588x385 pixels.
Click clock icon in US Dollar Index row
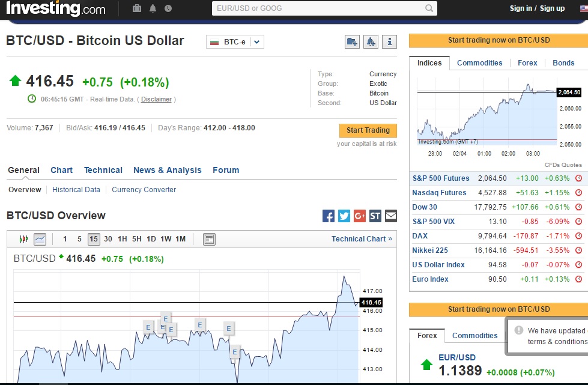click(x=578, y=265)
